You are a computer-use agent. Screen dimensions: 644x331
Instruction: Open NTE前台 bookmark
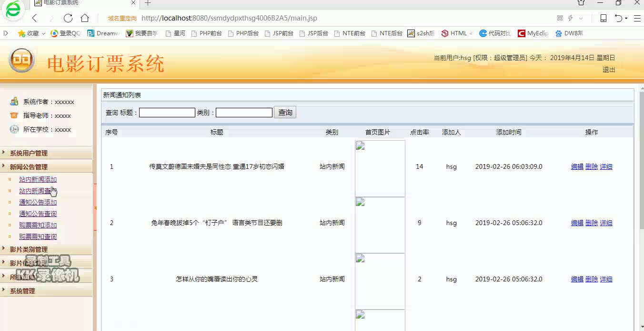tap(350, 33)
